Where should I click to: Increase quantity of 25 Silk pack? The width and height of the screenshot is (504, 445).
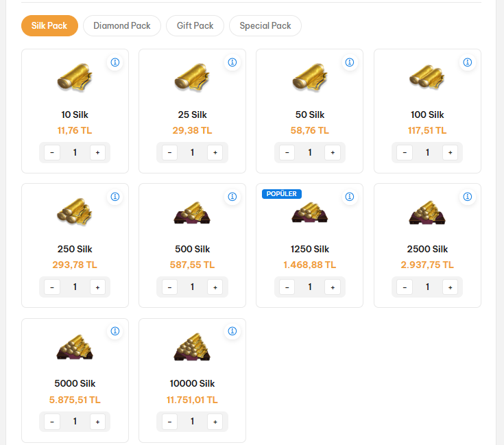pyautogui.click(x=215, y=152)
